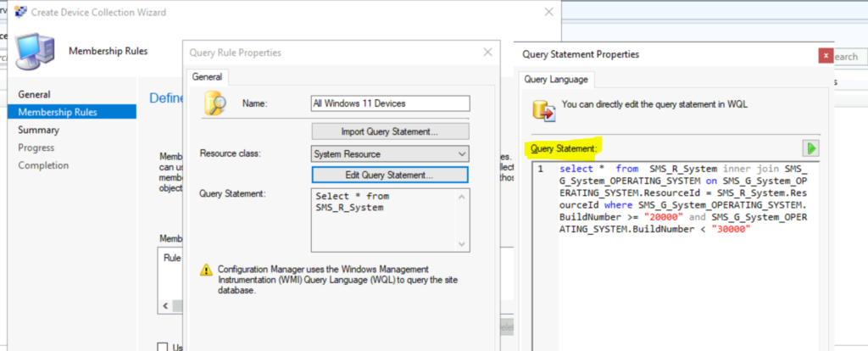Click the Edit Query Statement button
The image size is (868, 351).
click(x=390, y=175)
